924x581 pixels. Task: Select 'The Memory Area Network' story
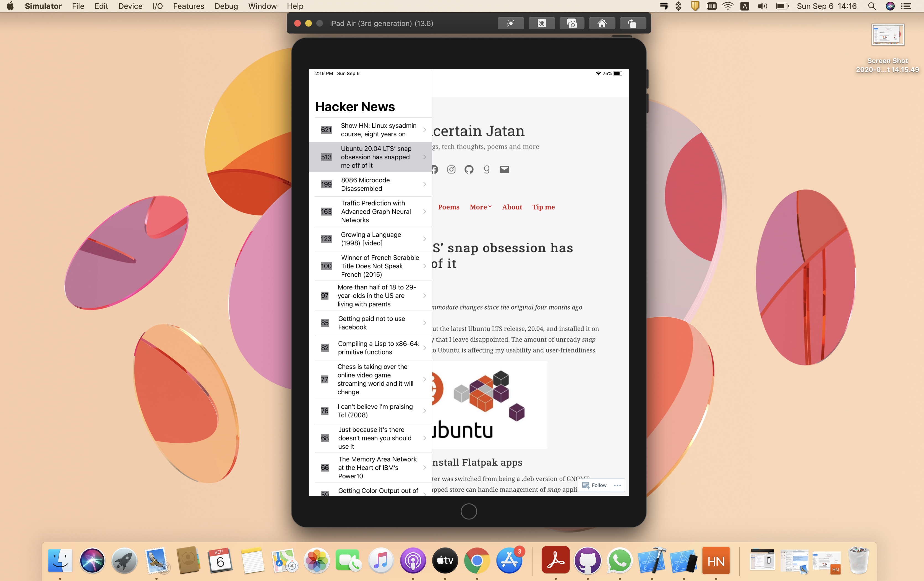coord(370,468)
